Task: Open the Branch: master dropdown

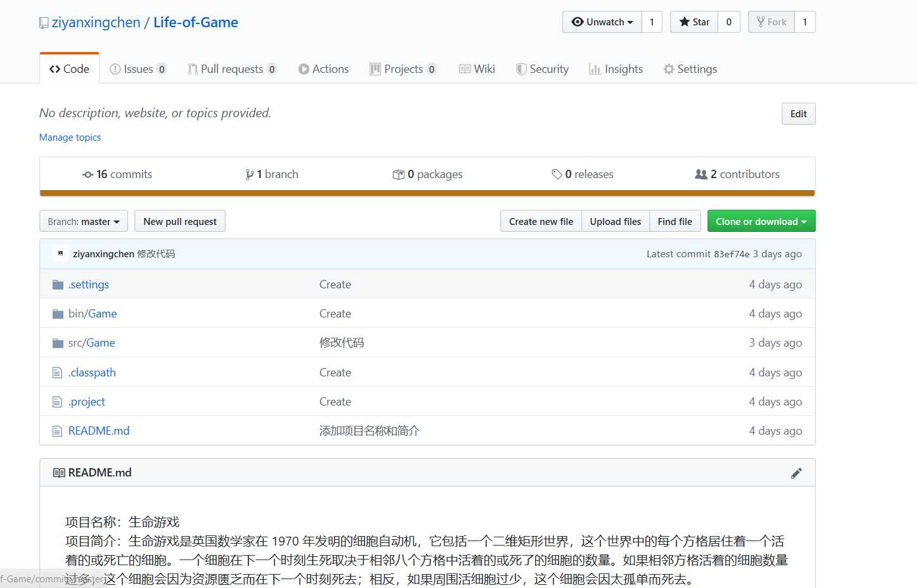Action: tap(84, 221)
